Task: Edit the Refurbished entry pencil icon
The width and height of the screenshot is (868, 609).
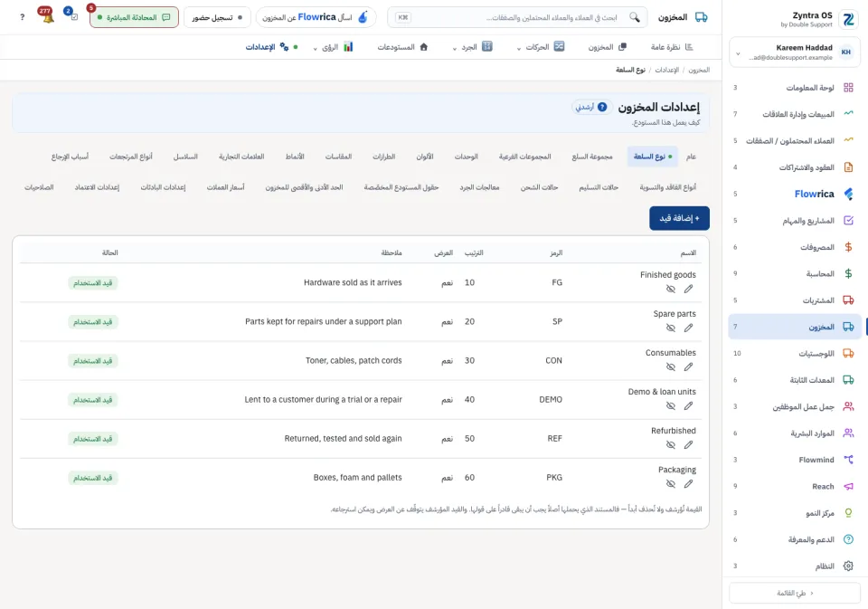Action: click(x=688, y=444)
